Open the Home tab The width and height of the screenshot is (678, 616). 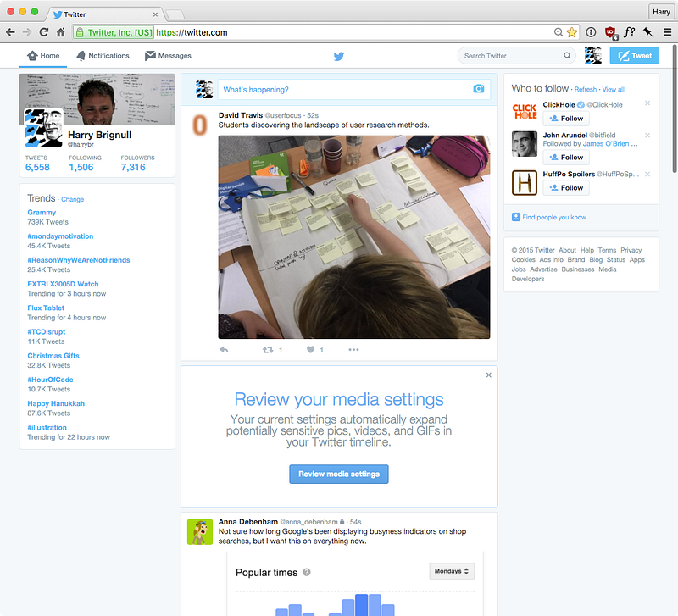43,56
